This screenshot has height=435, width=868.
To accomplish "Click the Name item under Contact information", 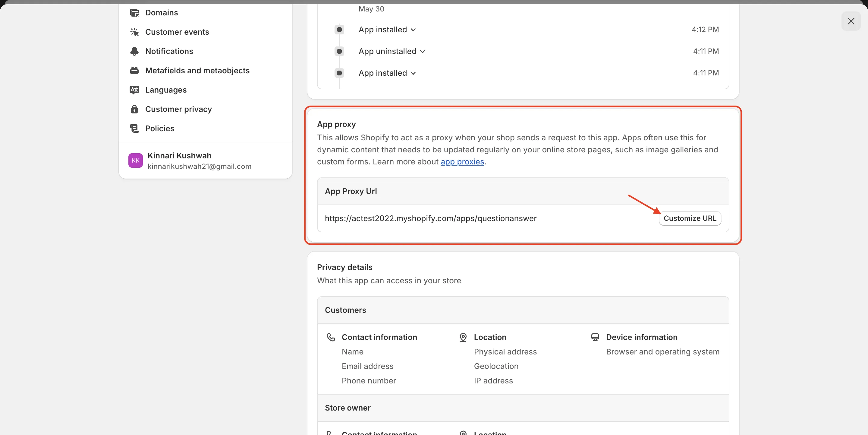I will point(352,352).
